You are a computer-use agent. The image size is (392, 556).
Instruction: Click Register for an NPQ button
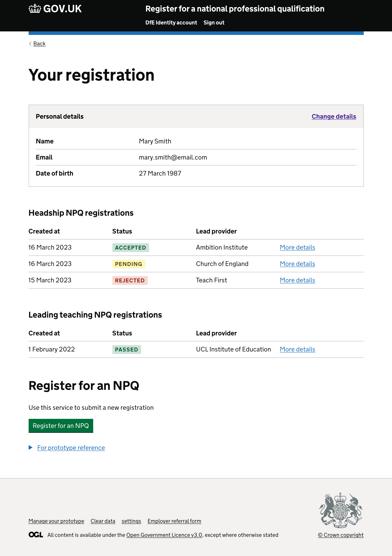pos(61,425)
